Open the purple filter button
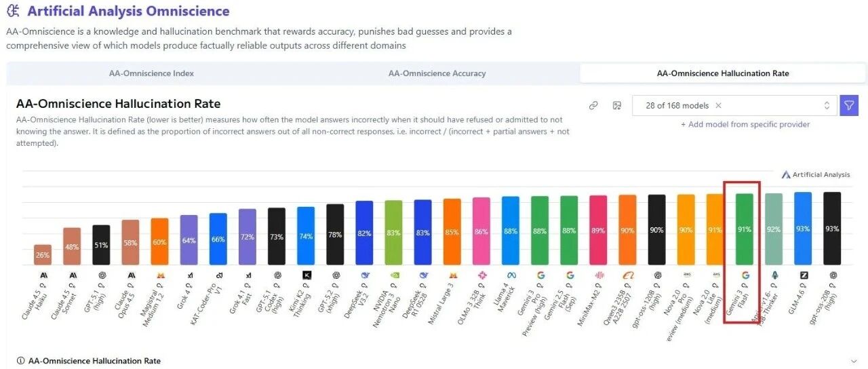Viewport: 868px width, 369px height. (849, 105)
